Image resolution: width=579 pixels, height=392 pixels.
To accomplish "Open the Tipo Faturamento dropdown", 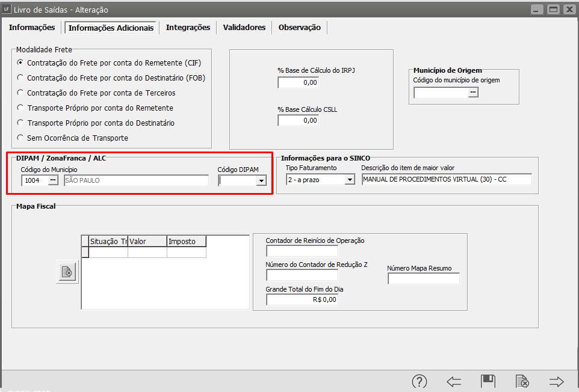I will 350,179.
